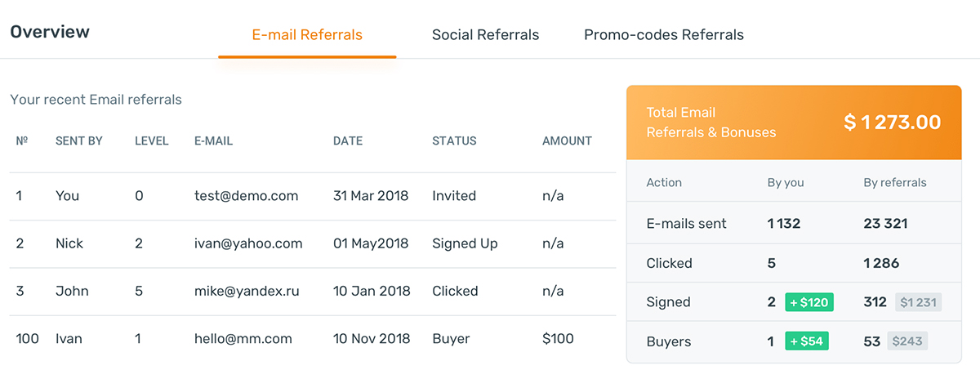The image size is (980, 379).
Task: Click the Overview heading
Action: (x=50, y=33)
